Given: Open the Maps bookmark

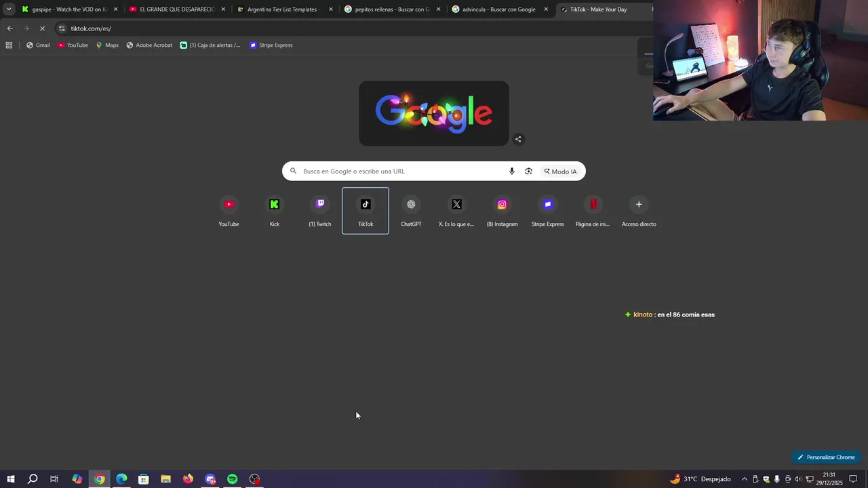Looking at the screenshot, I should [x=107, y=45].
